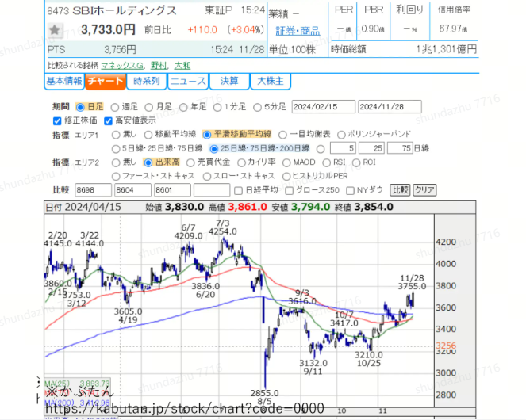The width and height of the screenshot is (526, 420).
Task: Open the ニュース tab
Action: [188, 82]
